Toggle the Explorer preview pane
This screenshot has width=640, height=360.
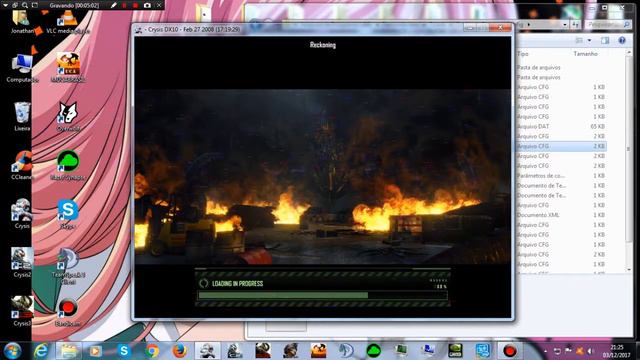click(605, 40)
